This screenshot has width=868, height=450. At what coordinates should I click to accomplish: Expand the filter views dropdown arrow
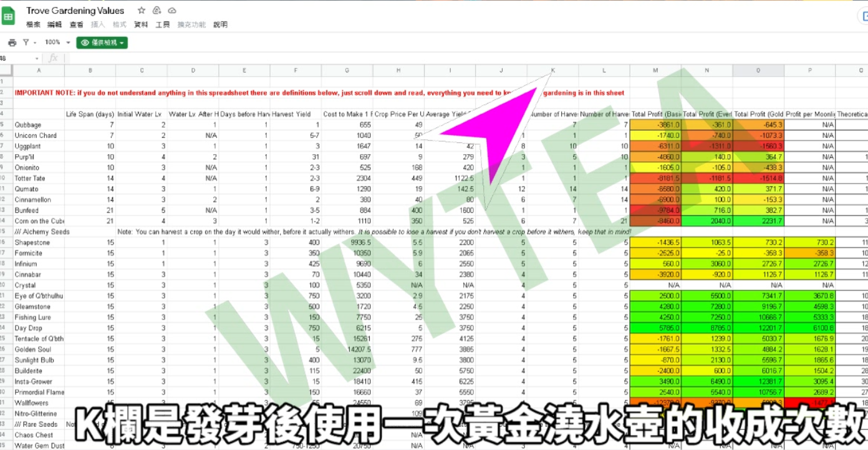pyautogui.click(x=35, y=43)
